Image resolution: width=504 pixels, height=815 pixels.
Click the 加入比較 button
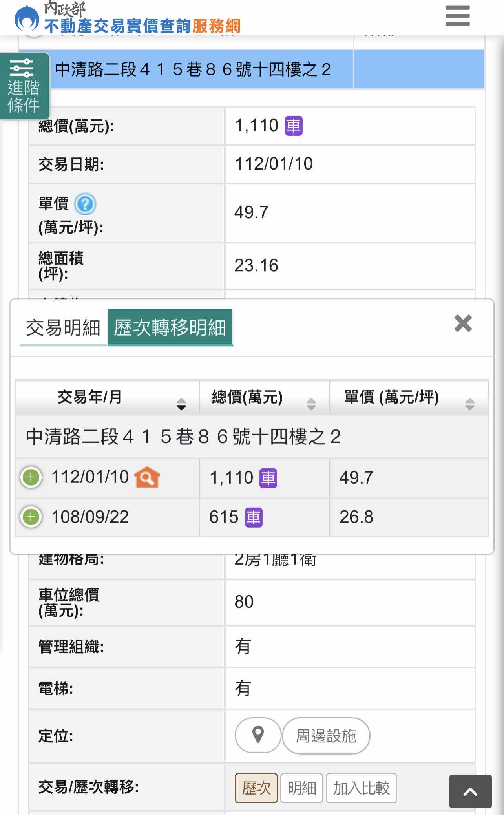[x=361, y=788]
